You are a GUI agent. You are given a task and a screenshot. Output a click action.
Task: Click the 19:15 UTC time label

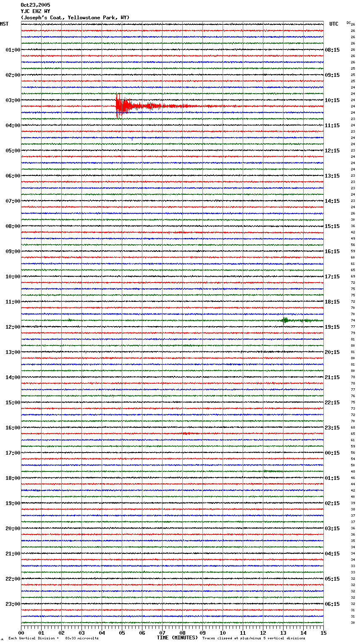coord(332,327)
